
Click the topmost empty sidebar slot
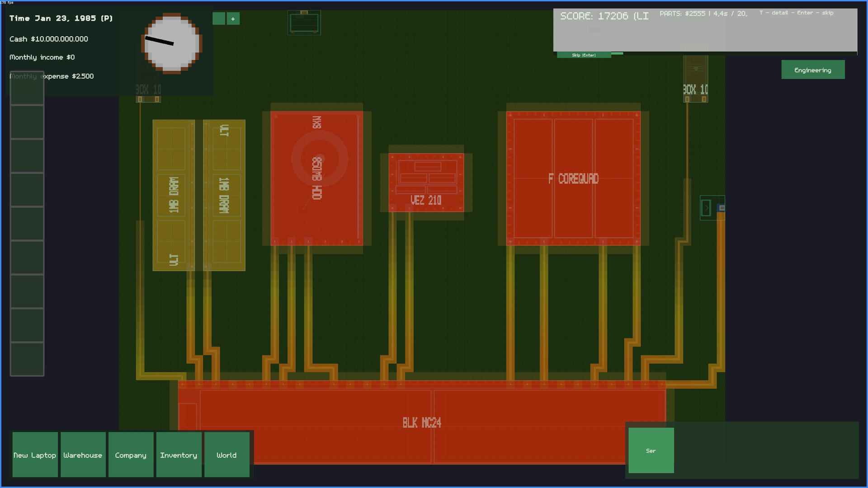pyautogui.click(x=27, y=88)
